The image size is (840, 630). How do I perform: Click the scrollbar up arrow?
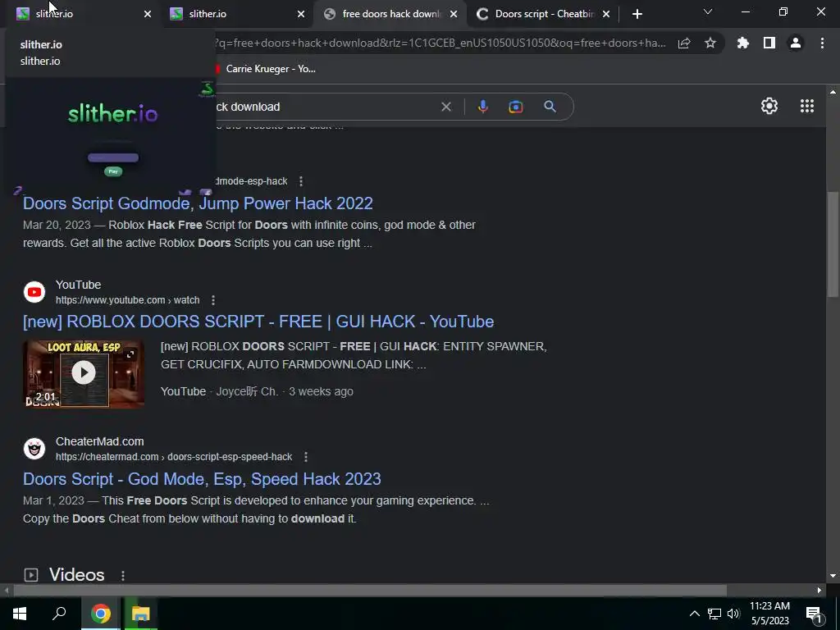(x=833, y=92)
